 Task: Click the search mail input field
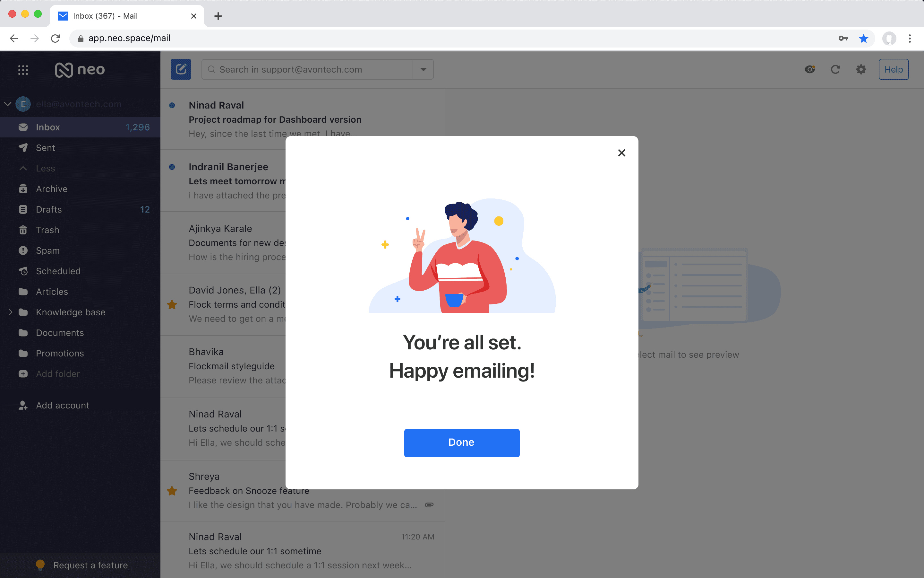[307, 69]
